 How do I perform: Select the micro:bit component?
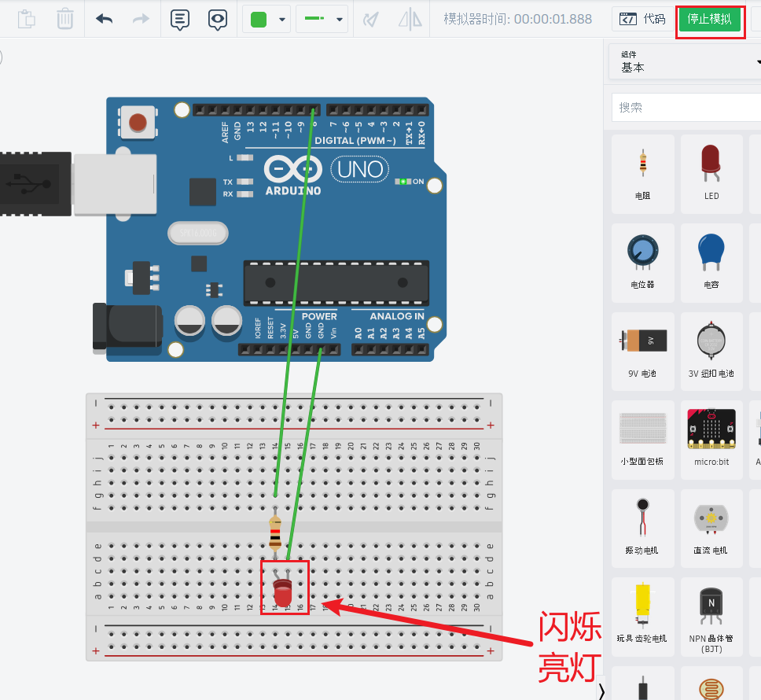tap(711, 440)
